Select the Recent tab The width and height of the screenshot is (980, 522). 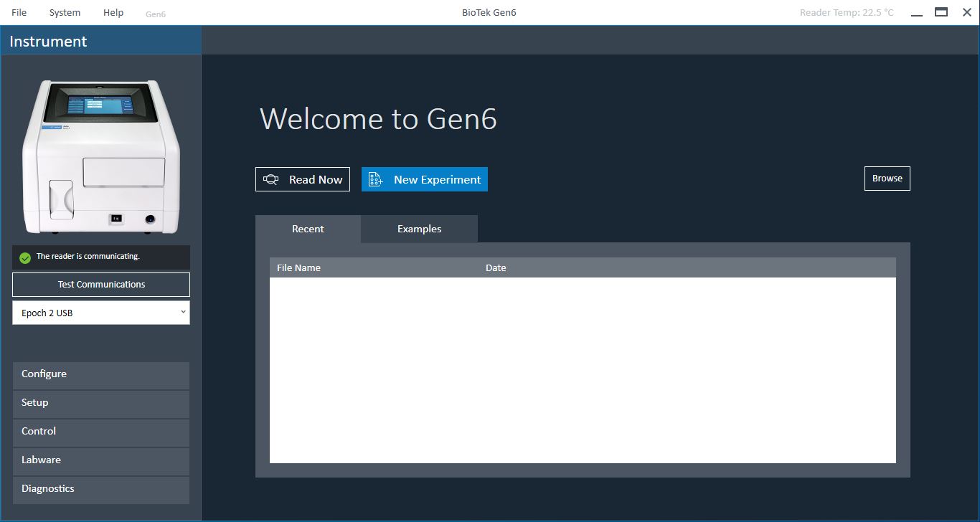pyautogui.click(x=308, y=229)
